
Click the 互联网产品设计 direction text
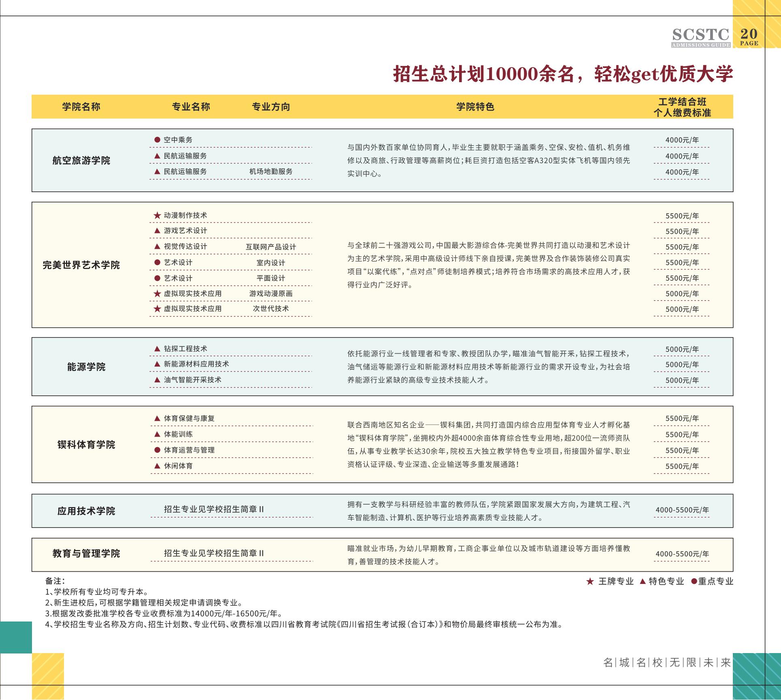(271, 247)
